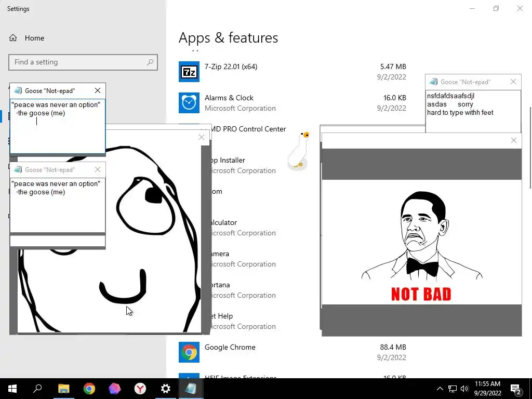
Task: Select the Google Chrome app icon in list
Action: point(189,352)
